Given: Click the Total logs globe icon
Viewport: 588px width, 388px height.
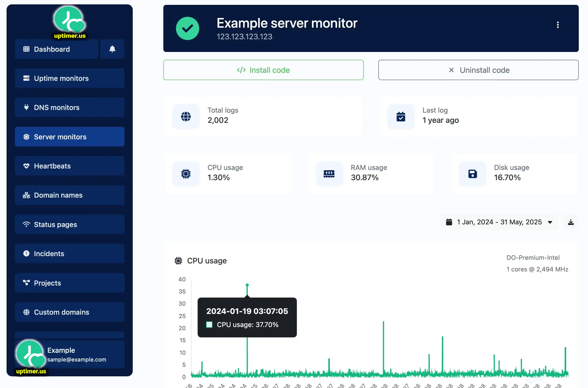Looking at the screenshot, I should [x=186, y=116].
